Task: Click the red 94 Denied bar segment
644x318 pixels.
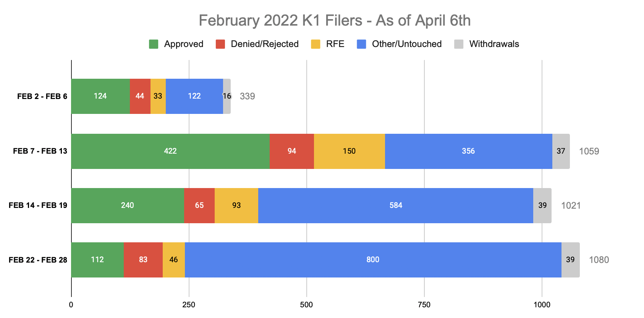Action: click(292, 151)
